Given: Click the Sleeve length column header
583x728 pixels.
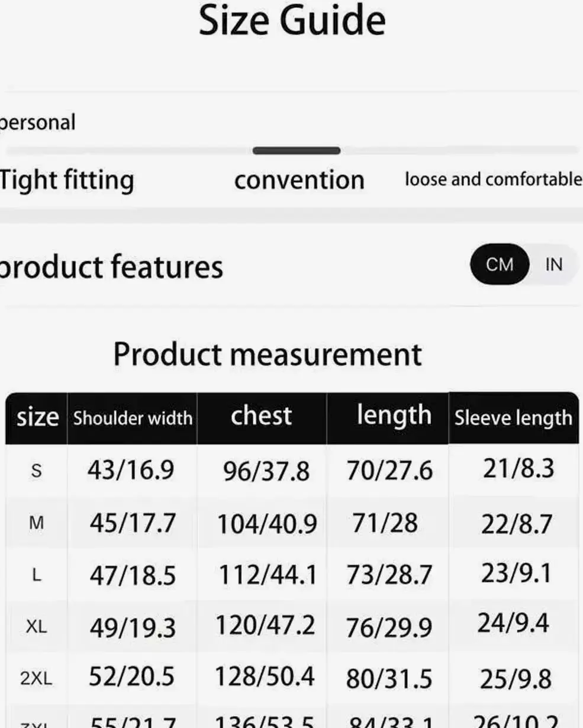Looking at the screenshot, I should (513, 418).
